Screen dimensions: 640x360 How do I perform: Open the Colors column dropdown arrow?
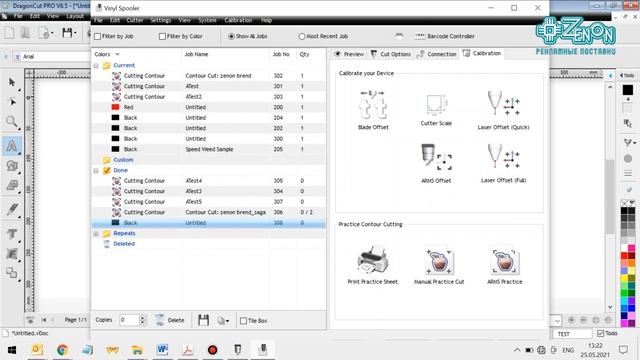pos(118,54)
